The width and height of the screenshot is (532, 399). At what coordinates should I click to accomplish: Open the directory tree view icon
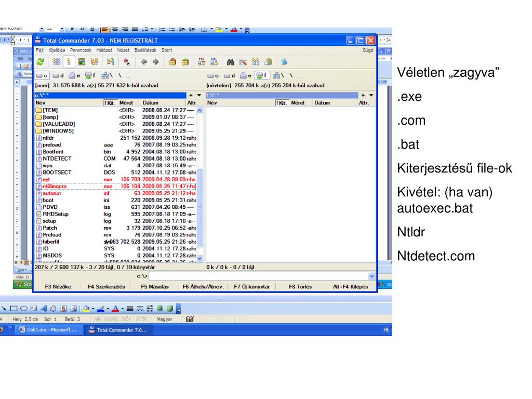tap(94, 62)
